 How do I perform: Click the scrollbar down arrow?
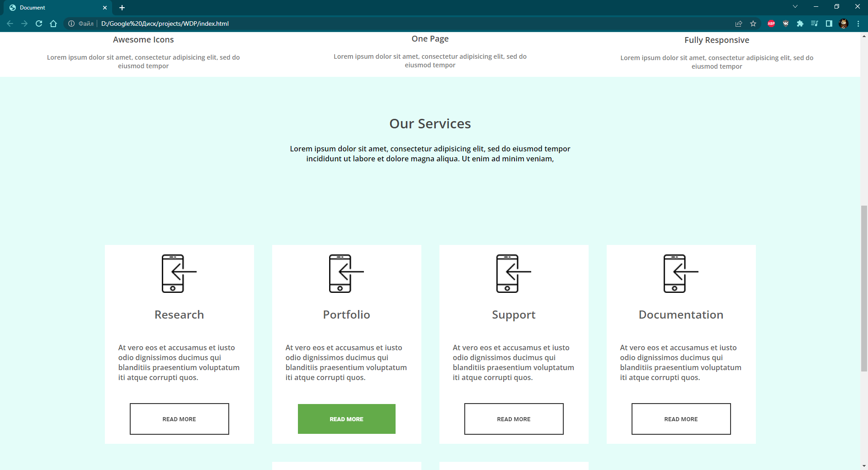click(864, 465)
